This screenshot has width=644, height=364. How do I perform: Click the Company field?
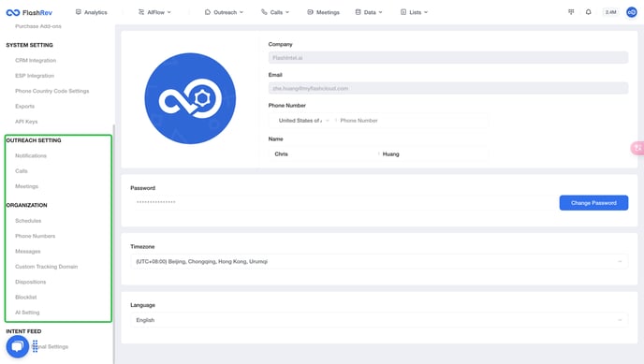[x=448, y=58]
